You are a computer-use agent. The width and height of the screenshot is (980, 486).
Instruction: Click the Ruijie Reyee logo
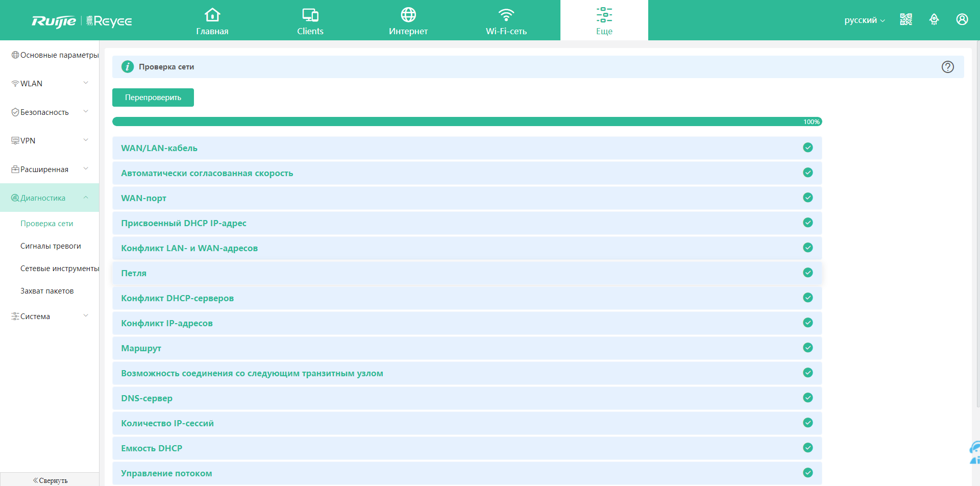point(82,21)
